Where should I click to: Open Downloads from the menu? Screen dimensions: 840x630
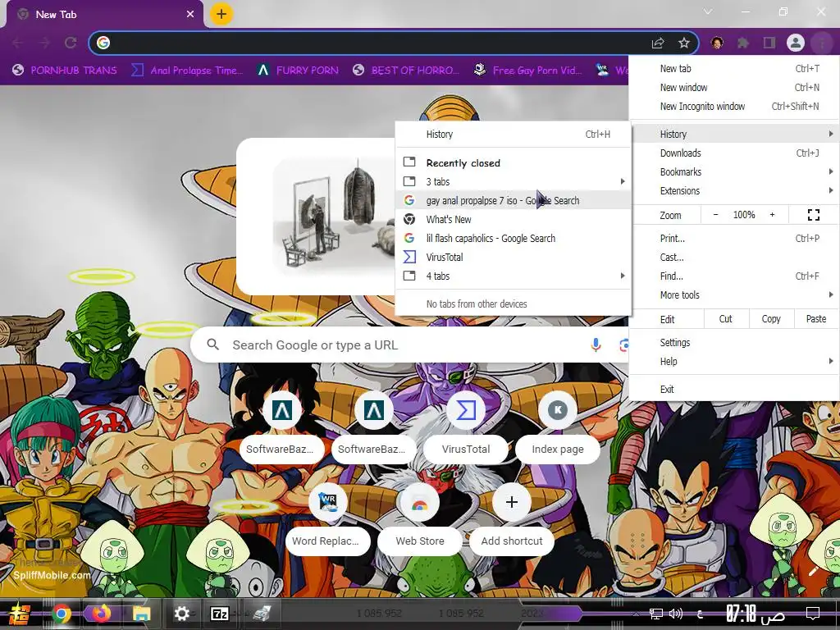pos(734,153)
